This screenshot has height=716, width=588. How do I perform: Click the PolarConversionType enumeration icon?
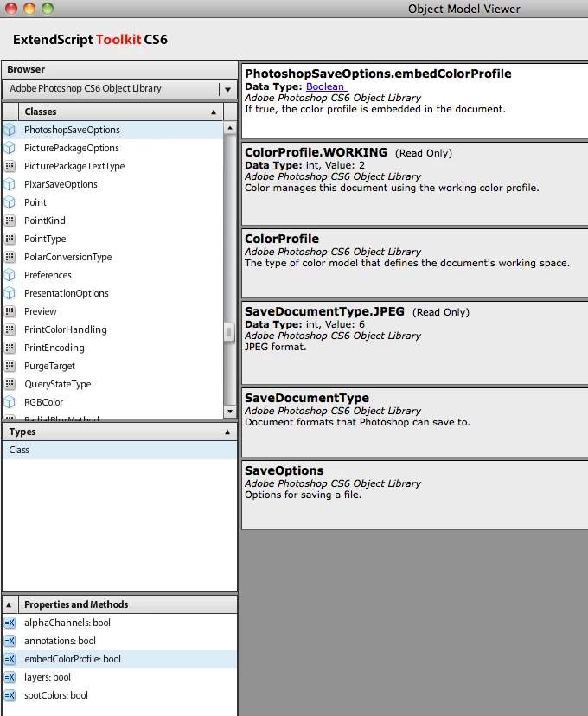click(10, 257)
